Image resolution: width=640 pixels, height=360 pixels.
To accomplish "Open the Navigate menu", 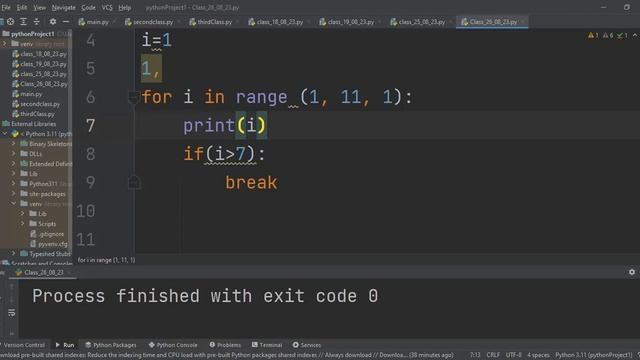I will pos(63,7).
